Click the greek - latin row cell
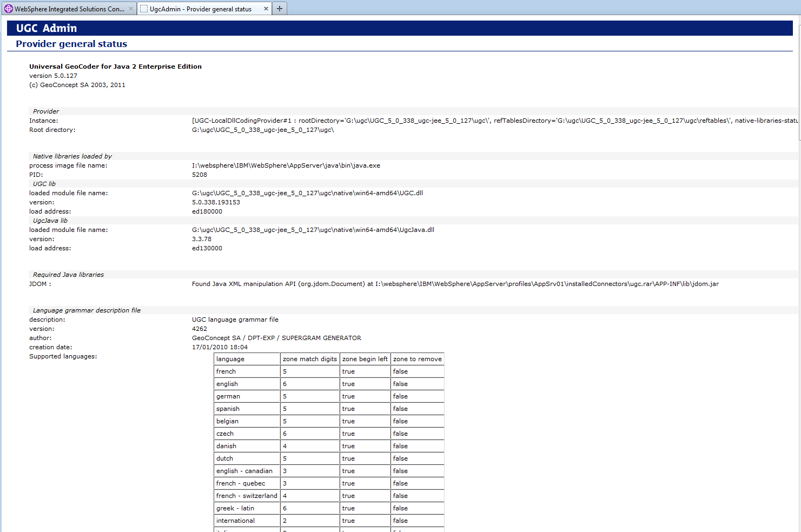This screenshot has width=801, height=532. click(x=247, y=508)
